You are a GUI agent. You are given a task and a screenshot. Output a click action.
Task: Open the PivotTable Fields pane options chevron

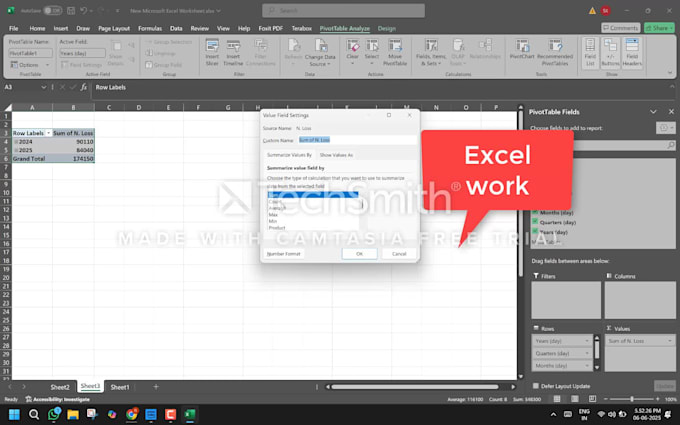[653, 112]
